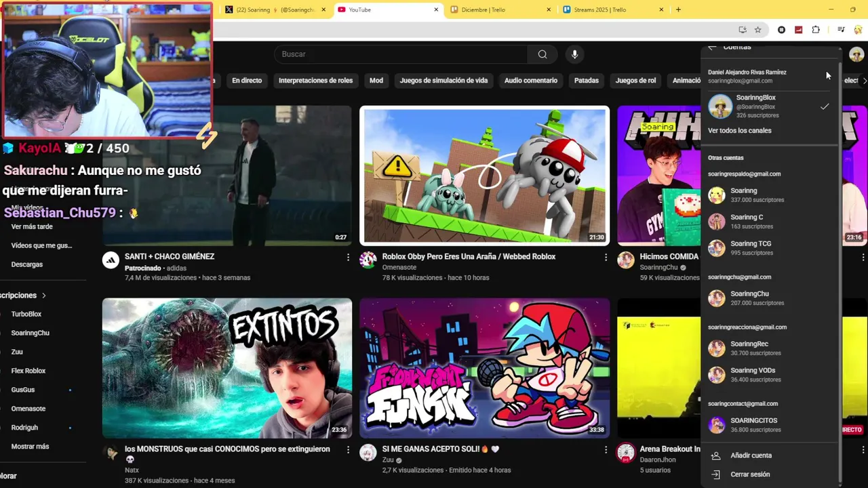868x488 pixels.
Task: Open Flex Roblox in subscriptions sidebar
Action: click(x=28, y=371)
